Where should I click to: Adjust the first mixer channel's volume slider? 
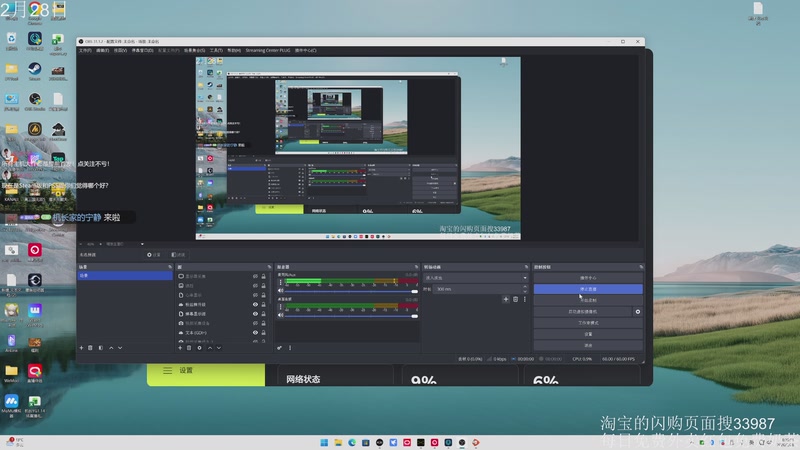(x=351, y=291)
